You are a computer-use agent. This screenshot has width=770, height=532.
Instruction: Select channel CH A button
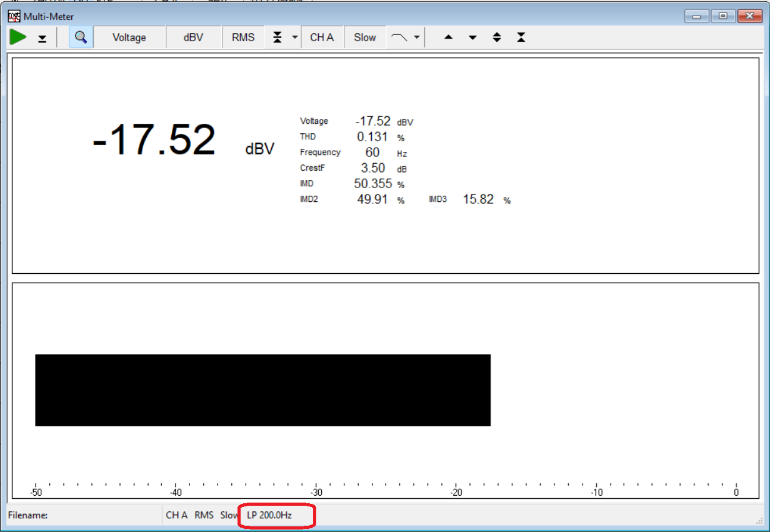(322, 38)
